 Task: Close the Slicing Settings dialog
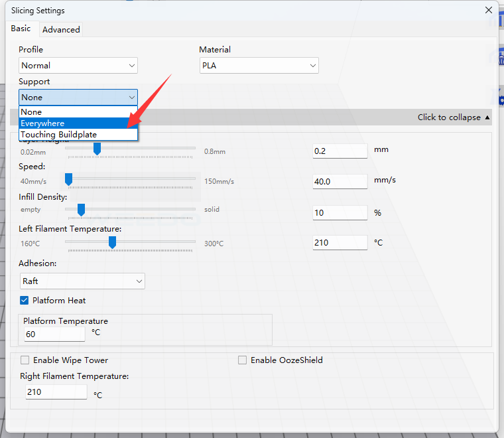click(489, 11)
